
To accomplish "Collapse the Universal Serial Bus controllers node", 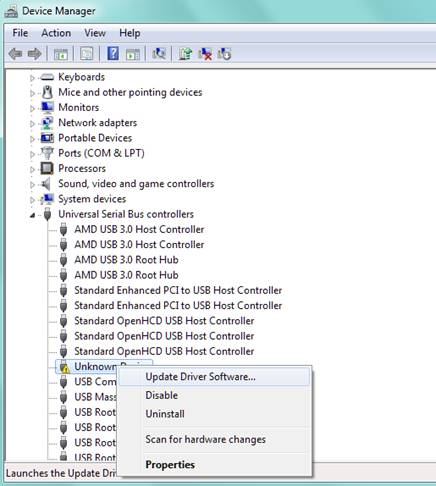I will pos(32,215).
